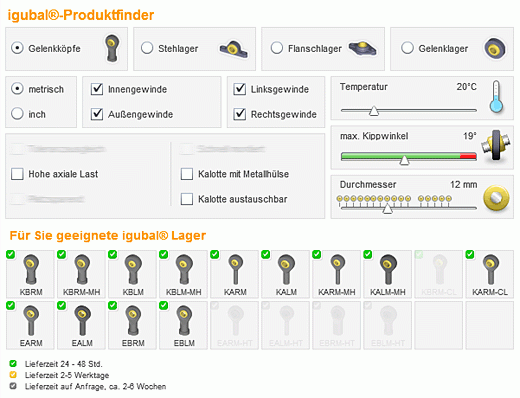Click the max. Kippwinkel slider handle
The height and width of the screenshot is (398, 520).
point(404,160)
